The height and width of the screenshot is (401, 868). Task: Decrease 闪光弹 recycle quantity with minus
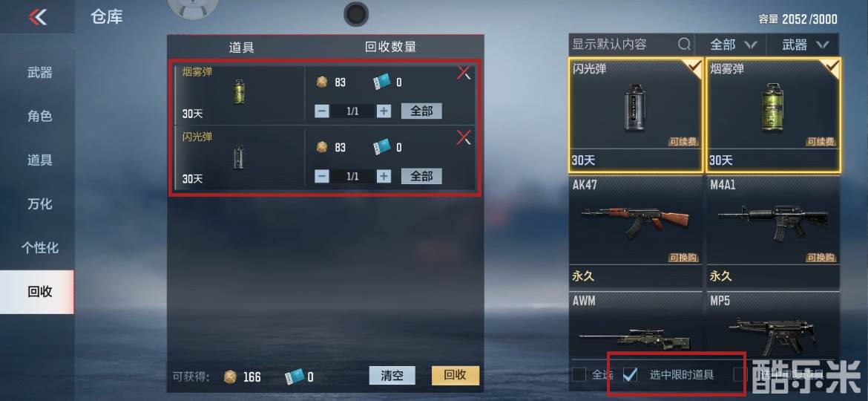click(x=322, y=176)
